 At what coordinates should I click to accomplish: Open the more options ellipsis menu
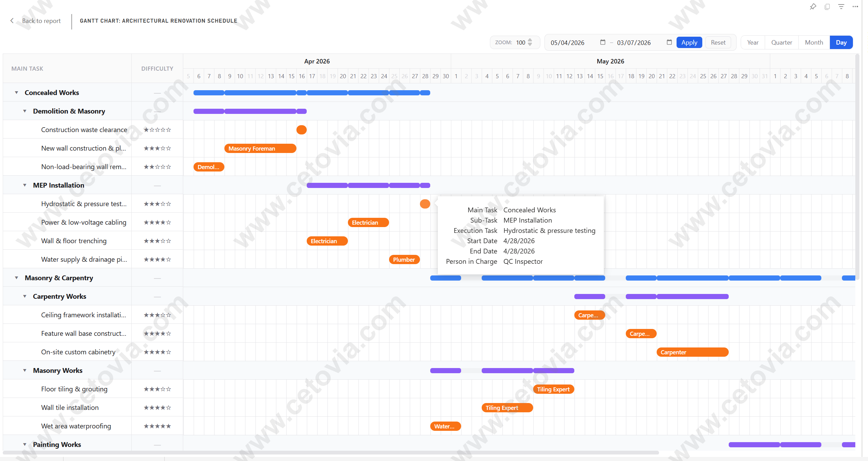[x=855, y=7]
